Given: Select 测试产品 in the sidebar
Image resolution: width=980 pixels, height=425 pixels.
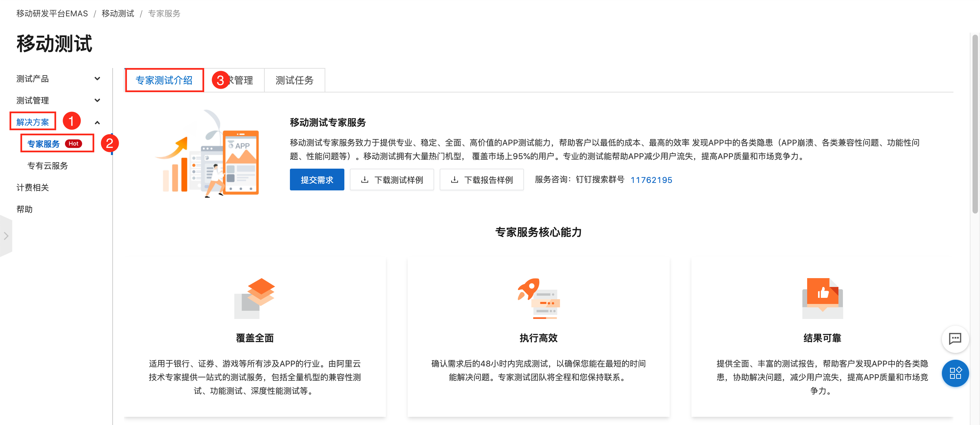Looking at the screenshot, I should pos(32,79).
